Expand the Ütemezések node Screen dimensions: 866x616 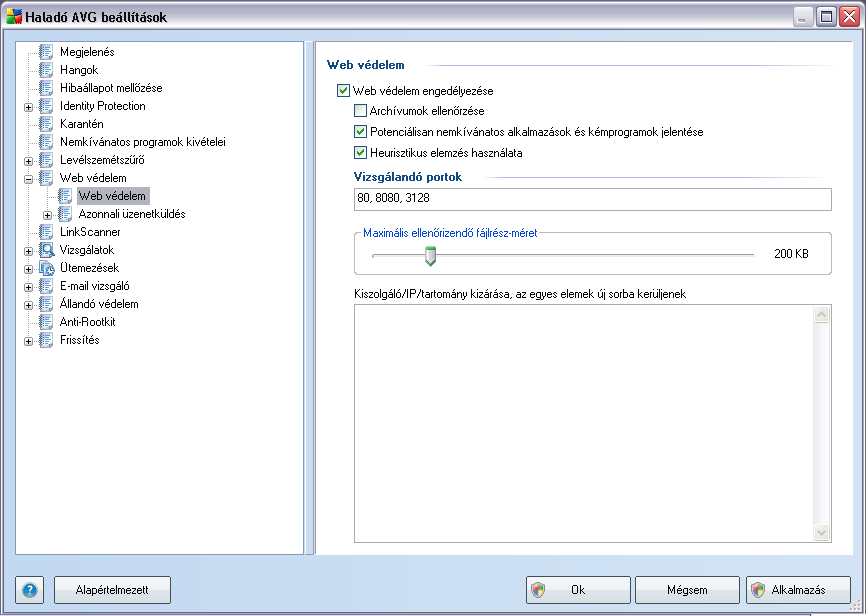[29, 270]
